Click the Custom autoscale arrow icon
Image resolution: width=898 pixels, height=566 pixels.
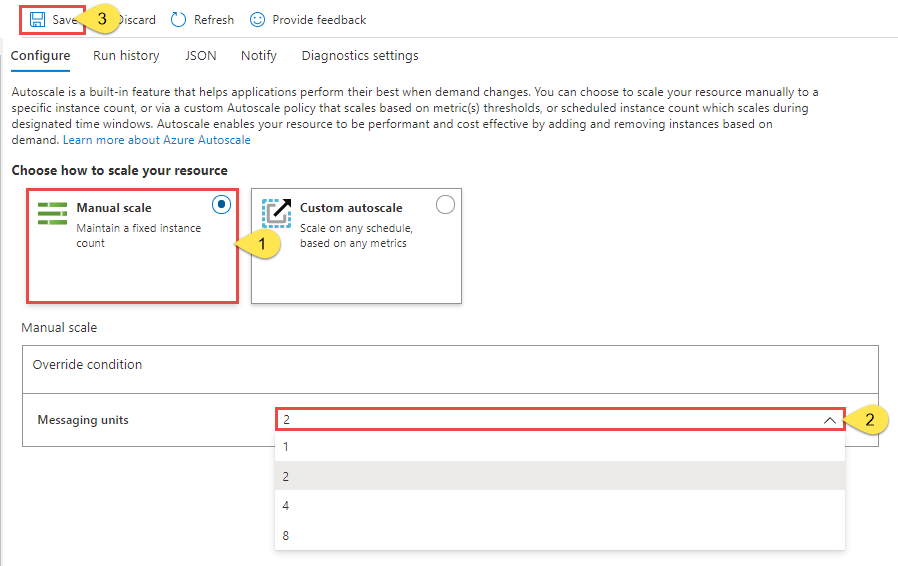(x=277, y=213)
